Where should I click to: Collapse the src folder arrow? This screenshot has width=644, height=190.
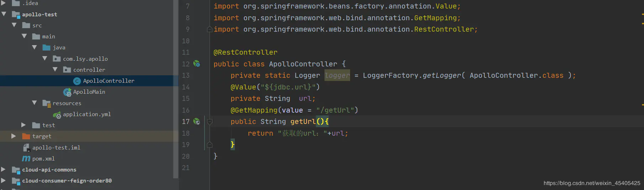(14, 25)
